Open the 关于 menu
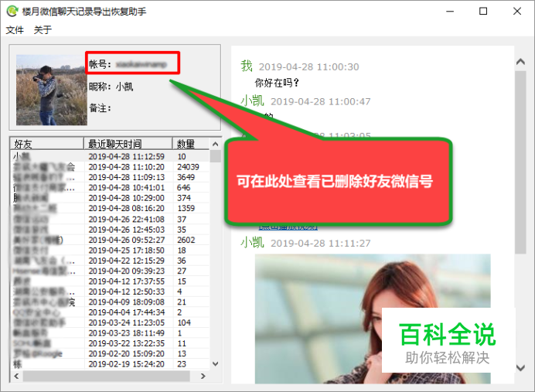The height and width of the screenshot is (392, 535). click(x=43, y=30)
